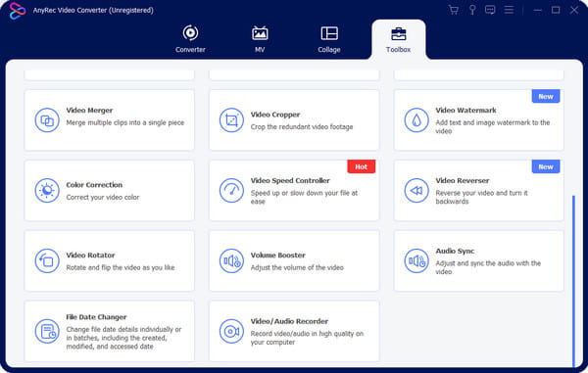Select the Video Watermark droplet icon
The width and height of the screenshot is (588, 373).
(x=416, y=120)
